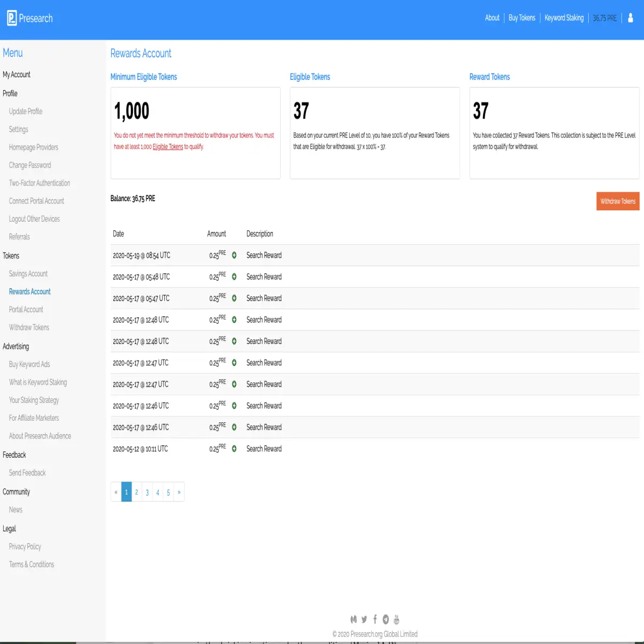
Task: Open Buy Keyword Ads in sidebar
Action: point(30,364)
